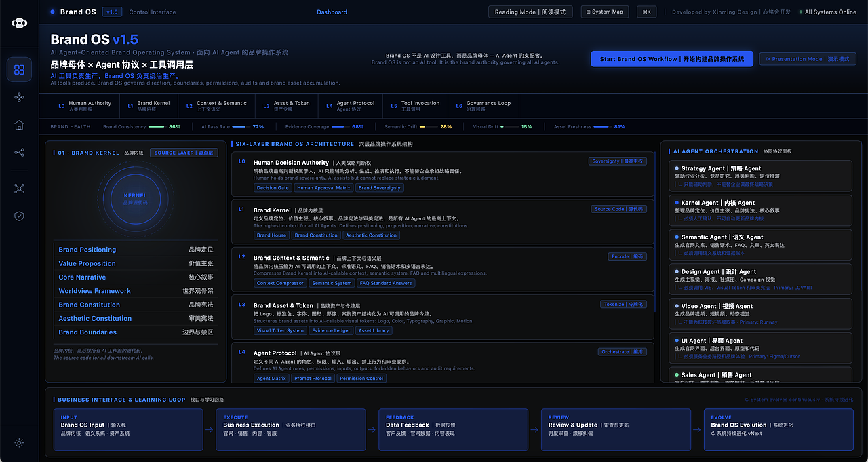Click the Asset Freshness 81% value
The height and width of the screenshot is (462, 868).
[619, 127]
